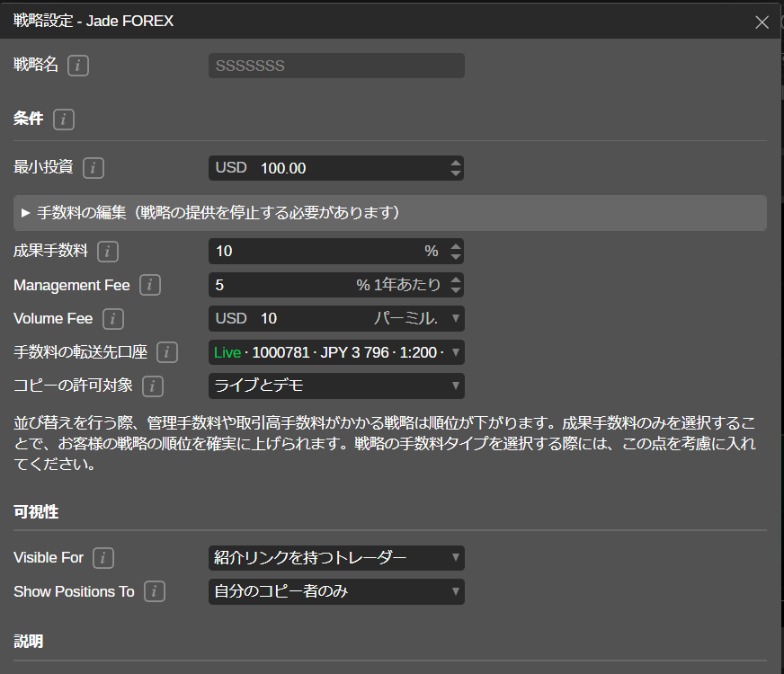Show Management Fee info tooltip icon

click(150, 286)
